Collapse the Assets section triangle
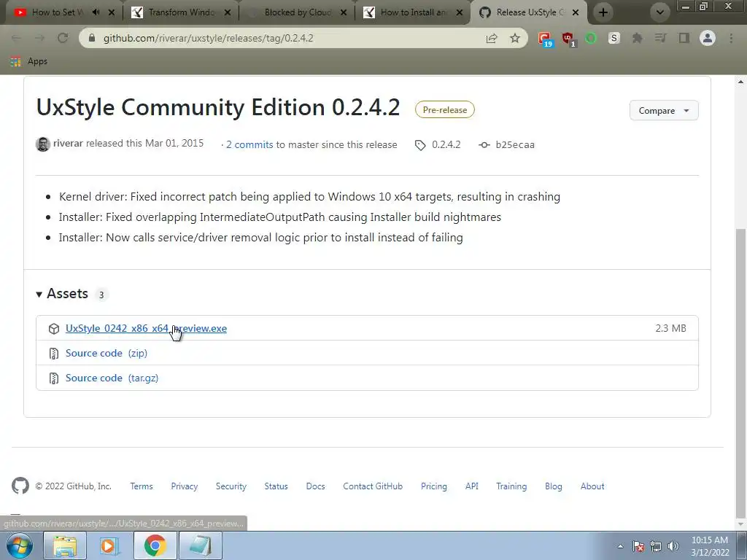The width and height of the screenshot is (747, 560). point(39,295)
